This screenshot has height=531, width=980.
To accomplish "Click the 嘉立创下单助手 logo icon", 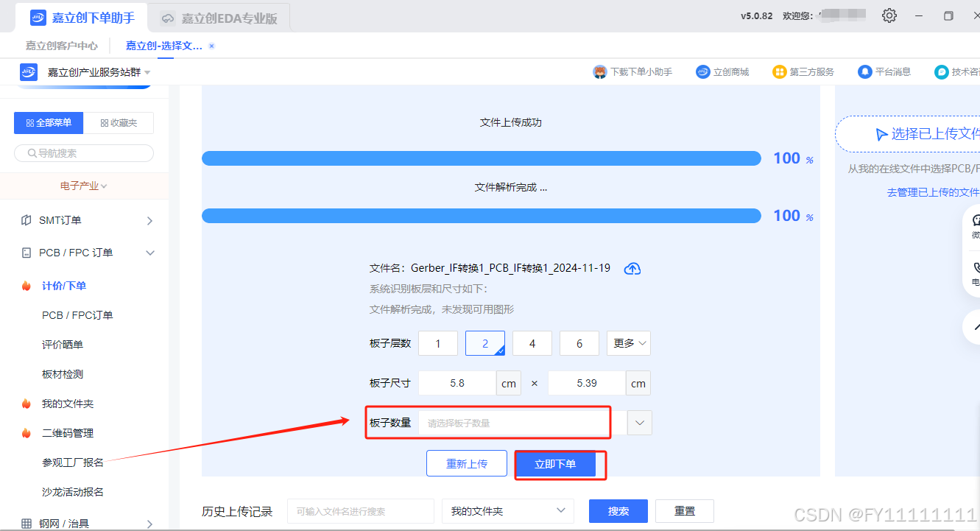I will click(38, 18).
